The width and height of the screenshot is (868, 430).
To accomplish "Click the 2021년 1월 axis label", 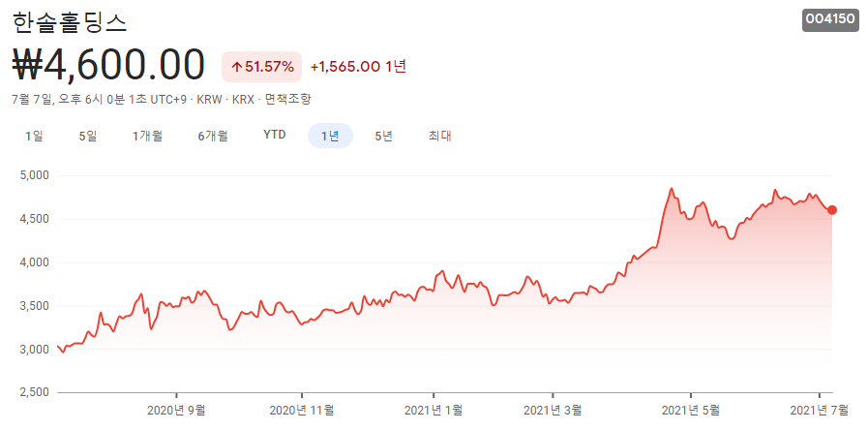I will tap(434, 411).
